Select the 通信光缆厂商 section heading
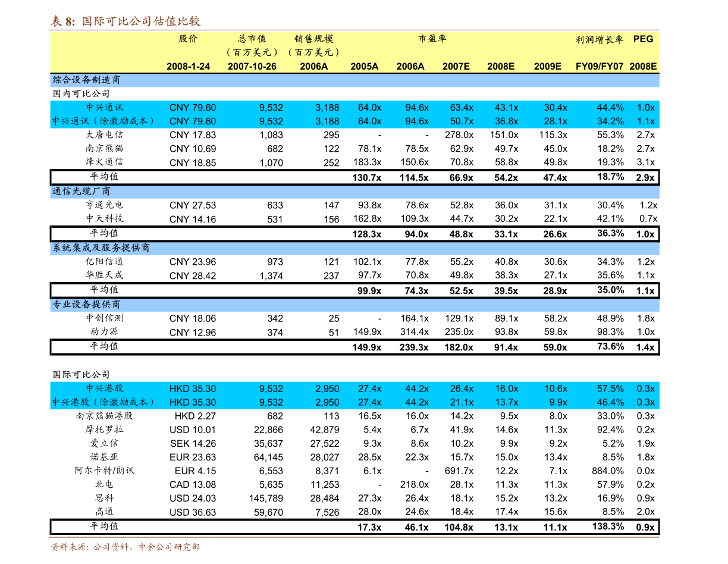The image size is (728, 564). 81,191
